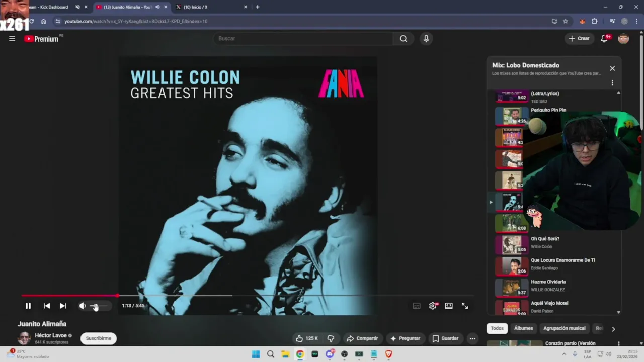This screenshot has width=644, height=362.
Task: Toggle subtitles in the player
Action: point(417,306)
